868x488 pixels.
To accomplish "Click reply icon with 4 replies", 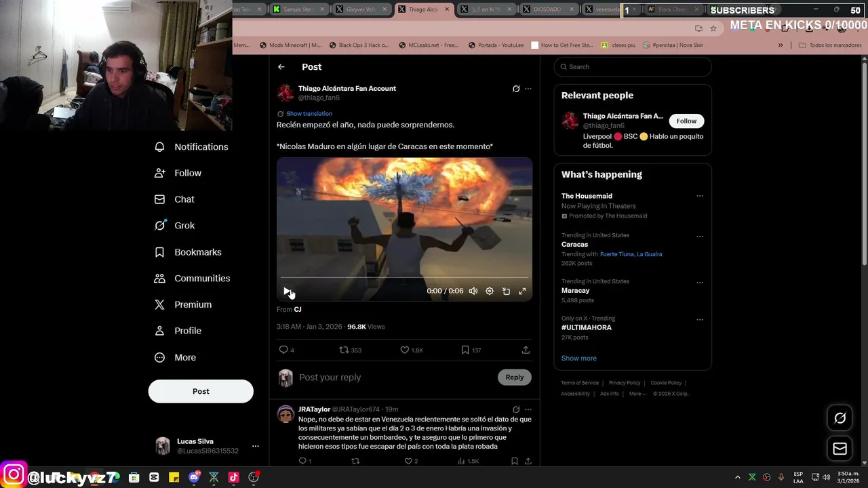I will (283, 350).
